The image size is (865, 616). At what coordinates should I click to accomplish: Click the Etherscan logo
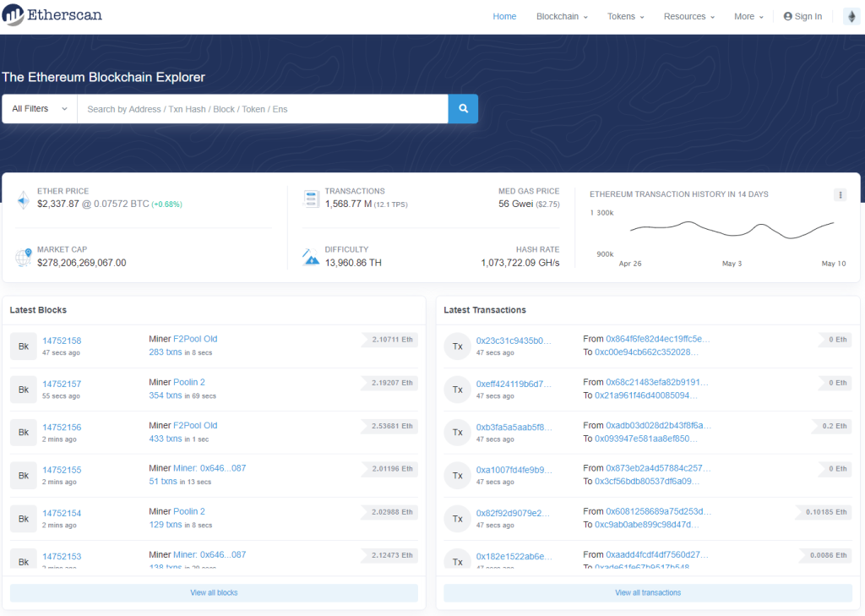click(52, 15)
